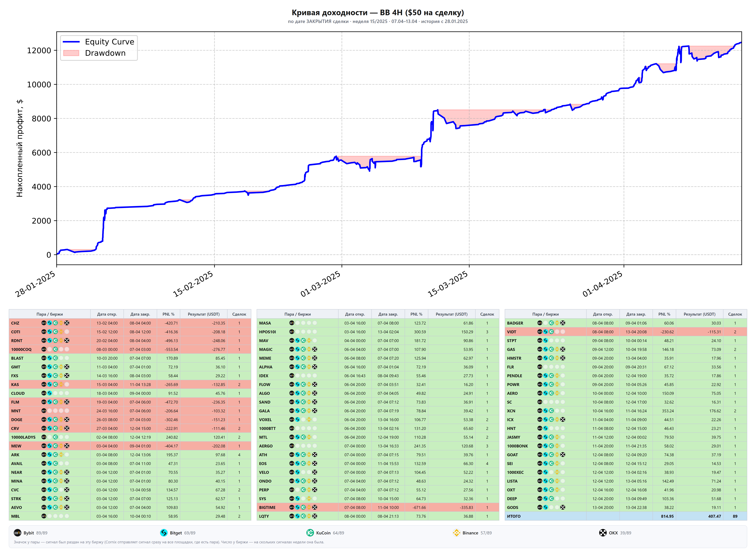
Task: Click the Bitget logo in the exchange legend
Action: coord(164,533)
